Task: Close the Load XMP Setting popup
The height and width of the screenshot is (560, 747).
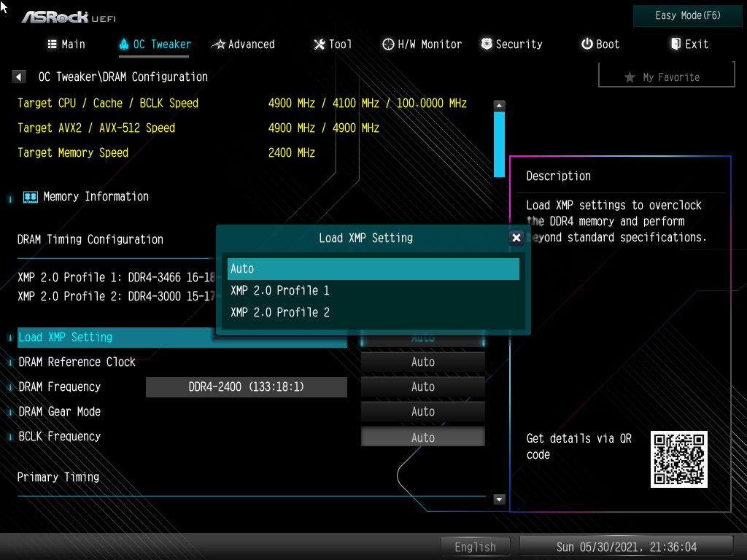Action: point(516,238)
